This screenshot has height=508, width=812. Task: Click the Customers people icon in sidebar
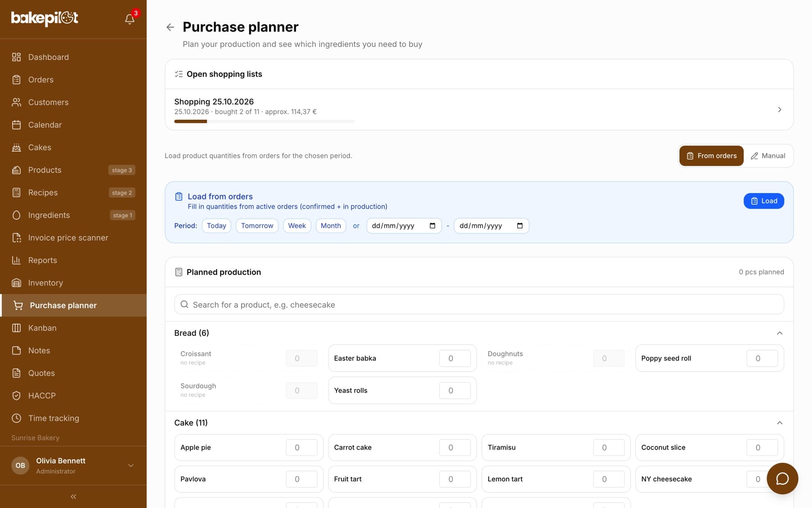16,102
